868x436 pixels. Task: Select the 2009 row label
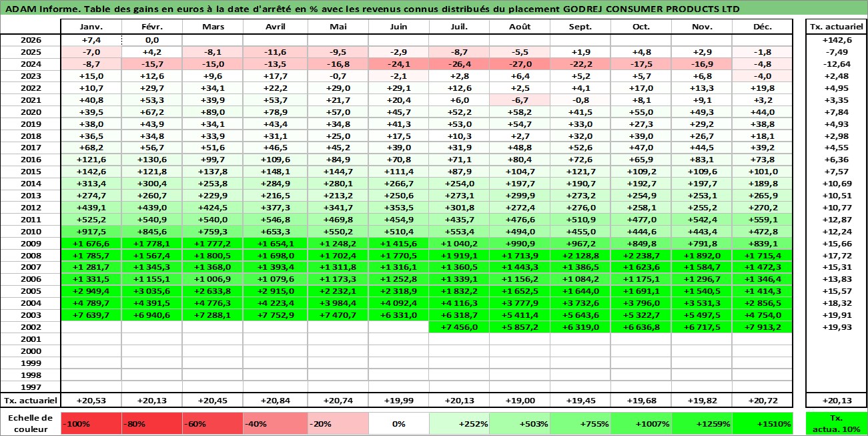tap(31, 244)
